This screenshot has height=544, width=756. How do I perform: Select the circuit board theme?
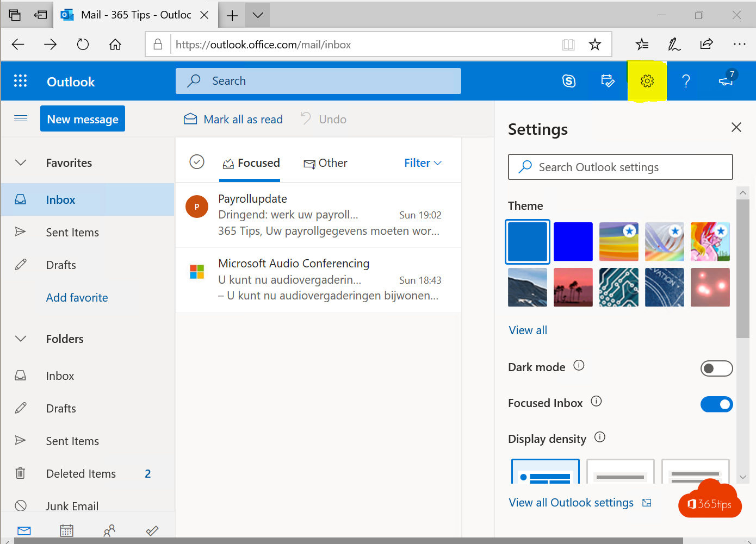(x=619, y=287)
